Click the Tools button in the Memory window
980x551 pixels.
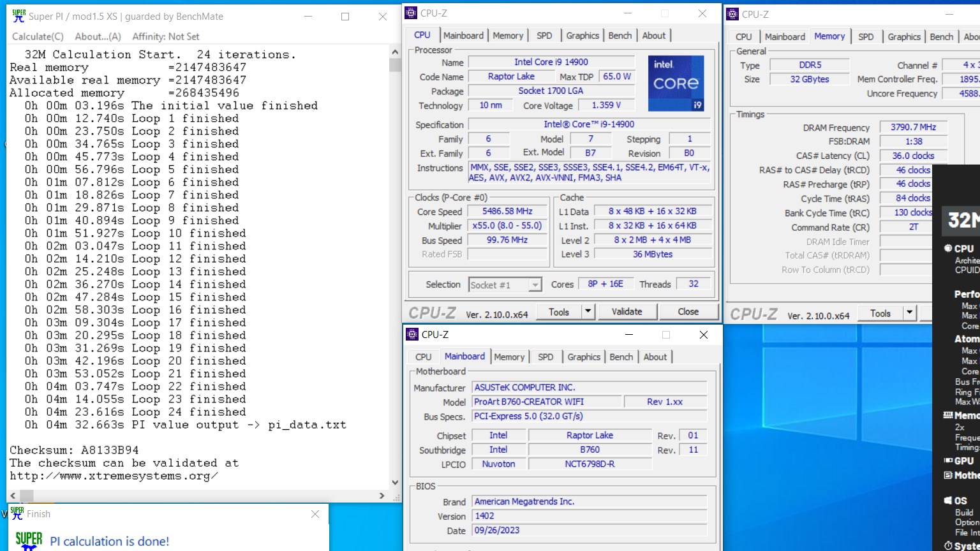point(880,313)
